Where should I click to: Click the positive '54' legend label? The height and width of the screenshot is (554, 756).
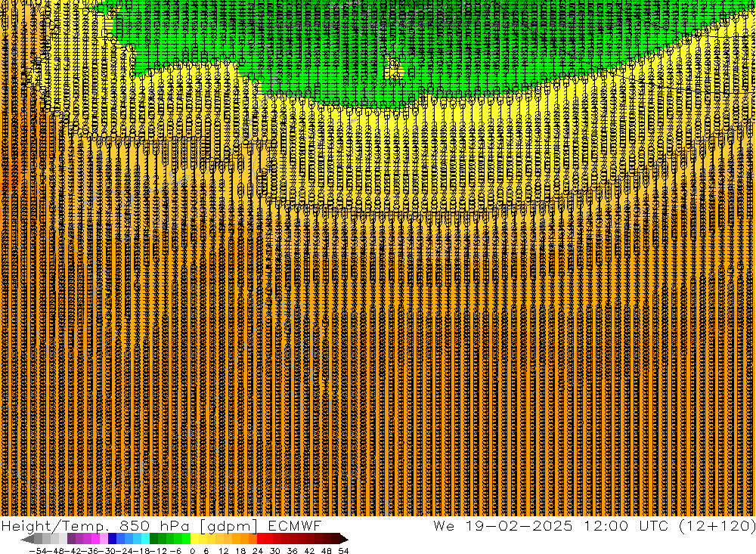[x=343, y=551]
